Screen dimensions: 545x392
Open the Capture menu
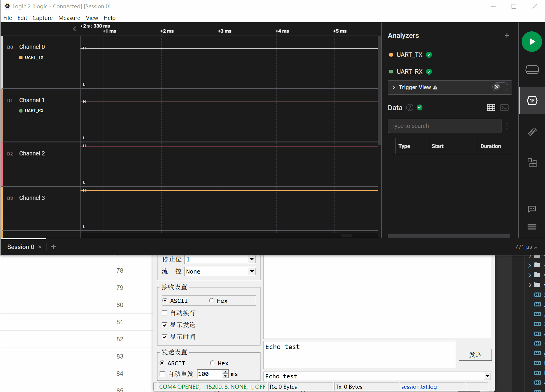pyautogui.click(x=43, y=18)
